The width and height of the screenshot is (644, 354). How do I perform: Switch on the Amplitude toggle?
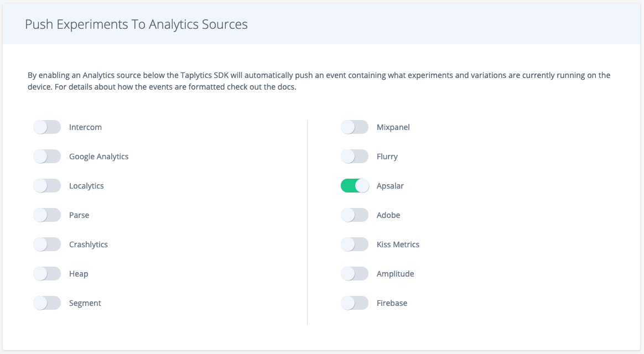click(x=355, y=273)
